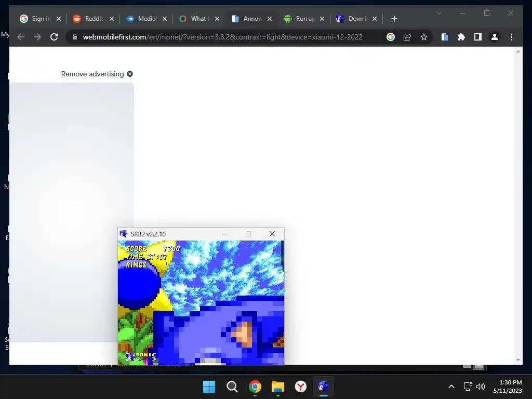The image size is (532, 399).
Task: Open the network status tray icon
Action: tap(468, 387)
